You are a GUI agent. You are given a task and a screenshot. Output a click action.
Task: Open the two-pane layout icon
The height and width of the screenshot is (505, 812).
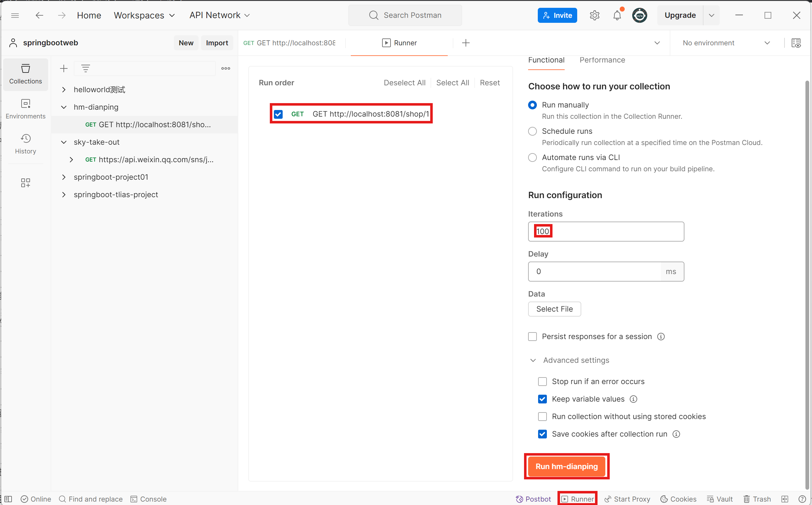click(785, 499)
